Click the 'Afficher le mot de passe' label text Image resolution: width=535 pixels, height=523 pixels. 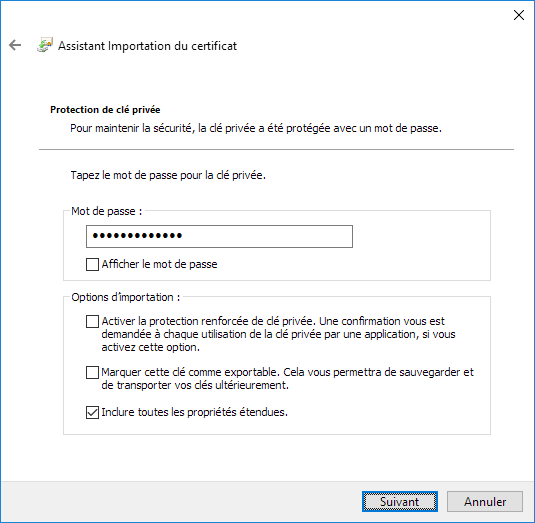(x=159, y=264)
